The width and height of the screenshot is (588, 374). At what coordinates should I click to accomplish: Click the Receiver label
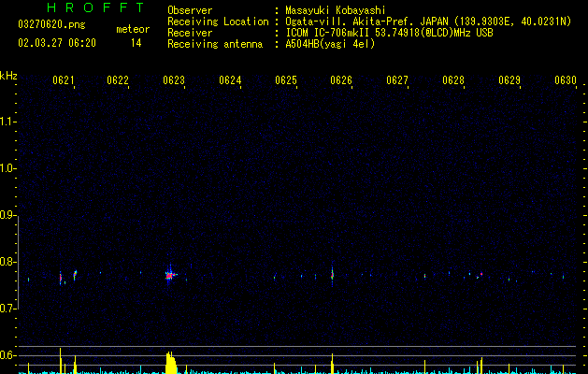pyautogui.click(x=190, y=33)
